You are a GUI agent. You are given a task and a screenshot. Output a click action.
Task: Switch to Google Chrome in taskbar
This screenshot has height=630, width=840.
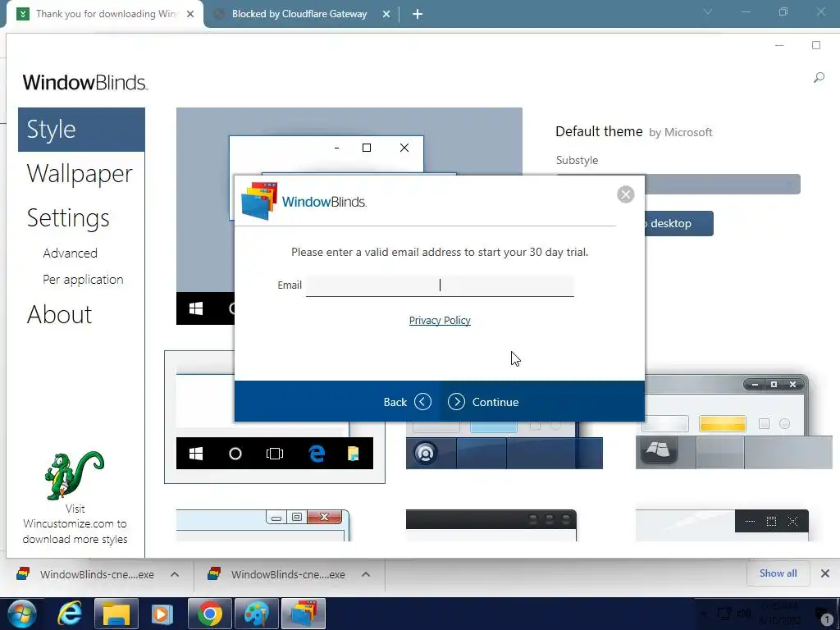(x=210, y=614)
